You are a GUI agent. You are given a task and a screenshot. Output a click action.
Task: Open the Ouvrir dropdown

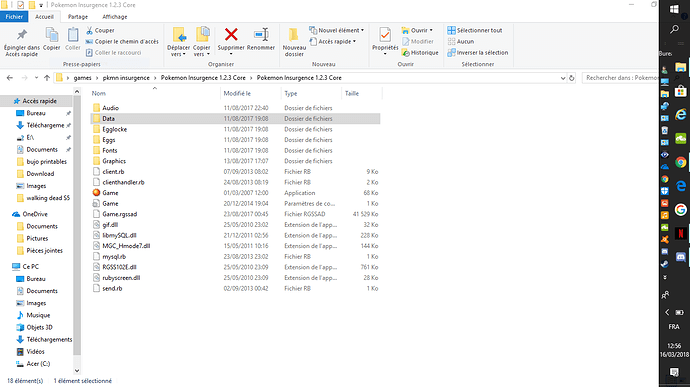coord(417,30)
